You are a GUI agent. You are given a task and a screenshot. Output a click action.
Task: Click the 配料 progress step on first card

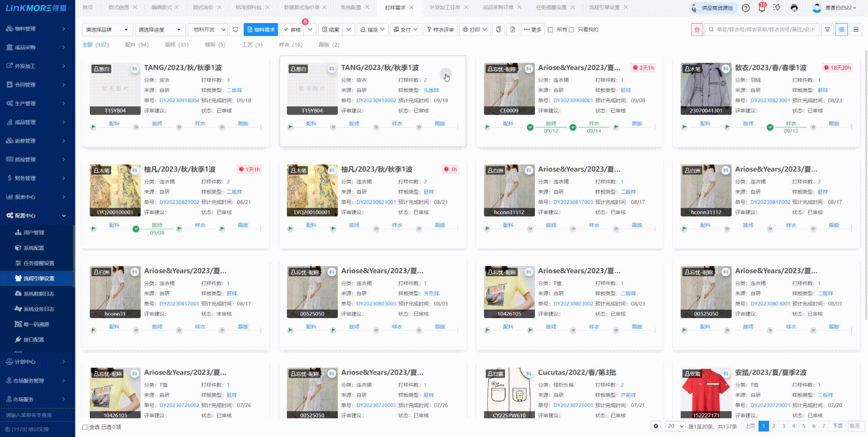[x=114, y=124]
